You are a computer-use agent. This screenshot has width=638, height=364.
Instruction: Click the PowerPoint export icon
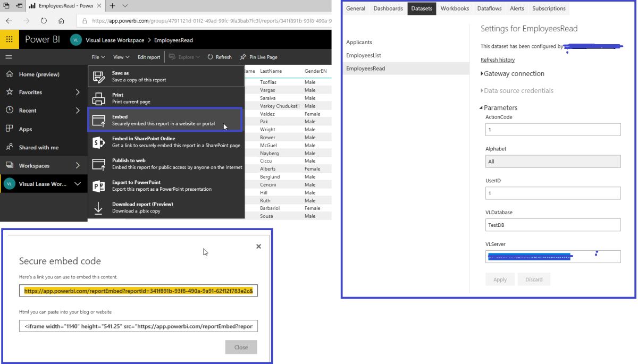click(99, 185)
